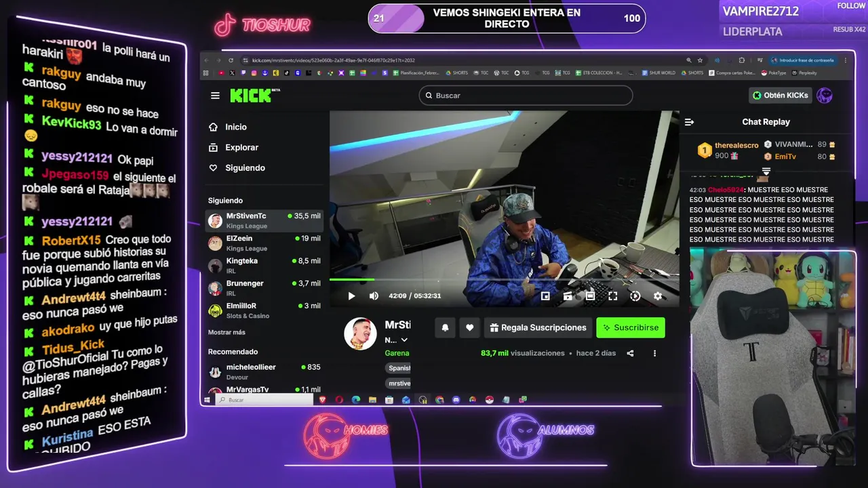Go to Inicio in sidebar

(x=228, y=127)
